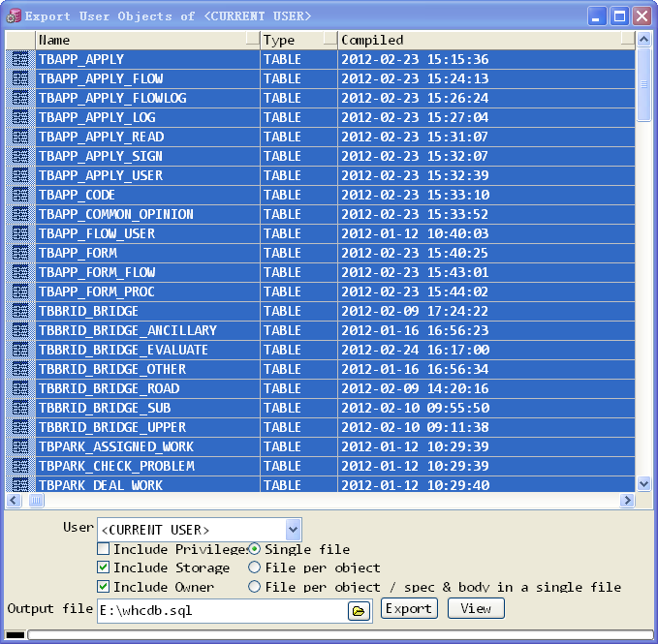
Task: Click the horizontal scrollbar left arrow
Action: click(x=14, y=501)
